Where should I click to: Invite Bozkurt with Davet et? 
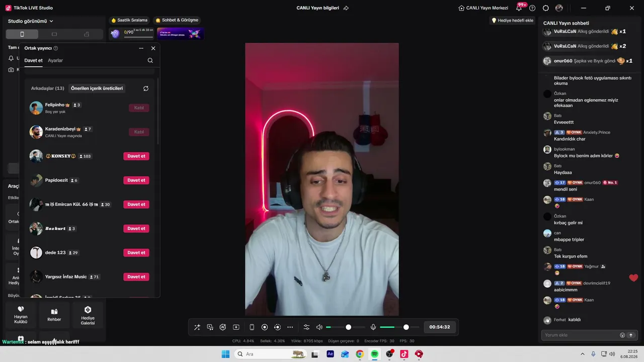(x=136, y=228)
